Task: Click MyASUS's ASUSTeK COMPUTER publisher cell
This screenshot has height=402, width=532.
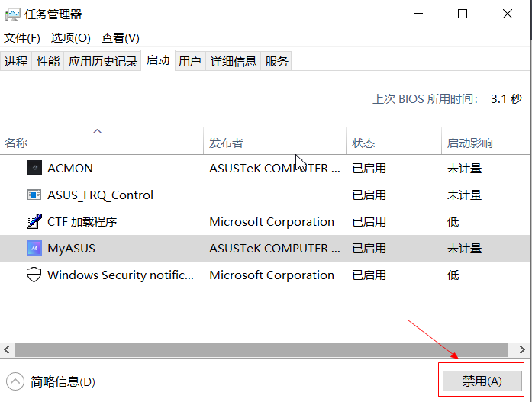Action: pos(275,249)
